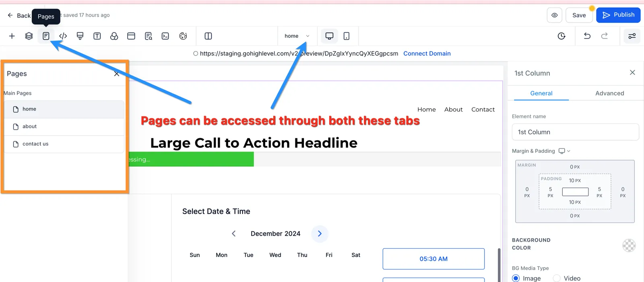Select Video as BG media type
The image size is (644, 282).
tap(557, 278)
